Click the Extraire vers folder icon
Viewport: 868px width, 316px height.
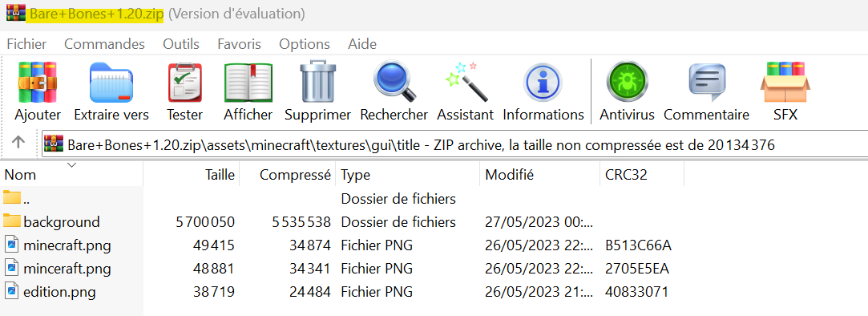coord(111,82)
